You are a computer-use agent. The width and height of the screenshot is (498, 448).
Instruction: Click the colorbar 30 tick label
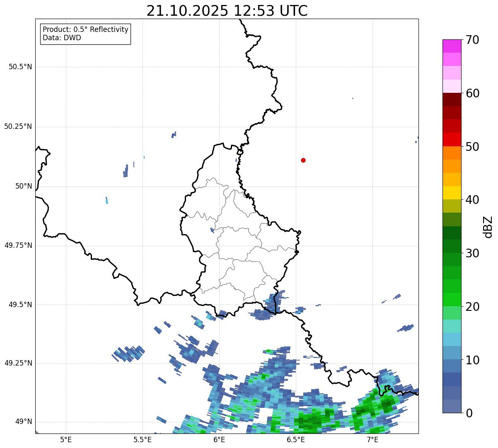point(472,253)
